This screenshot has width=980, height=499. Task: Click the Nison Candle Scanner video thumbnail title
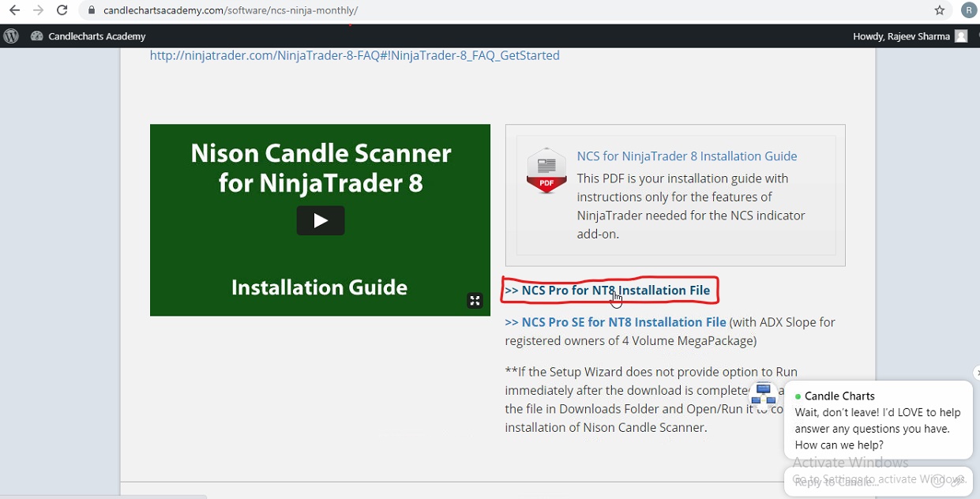pos(321,168)
